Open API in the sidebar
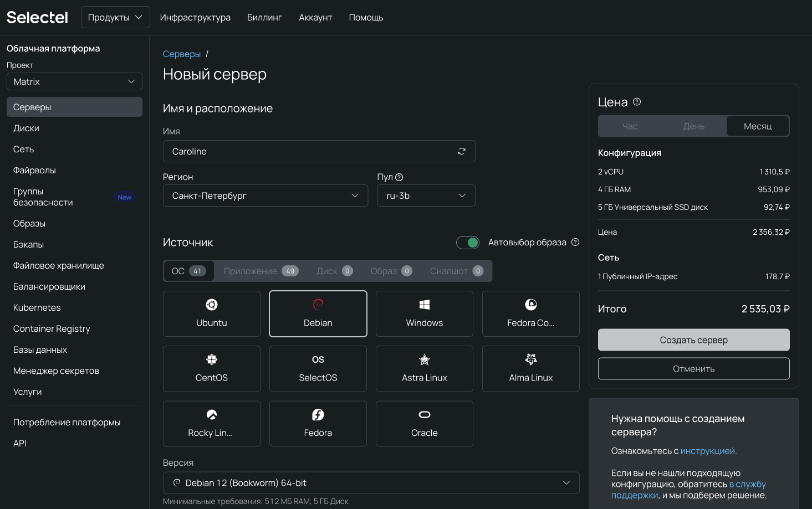812x509 pixels. (x=74, y=443)
